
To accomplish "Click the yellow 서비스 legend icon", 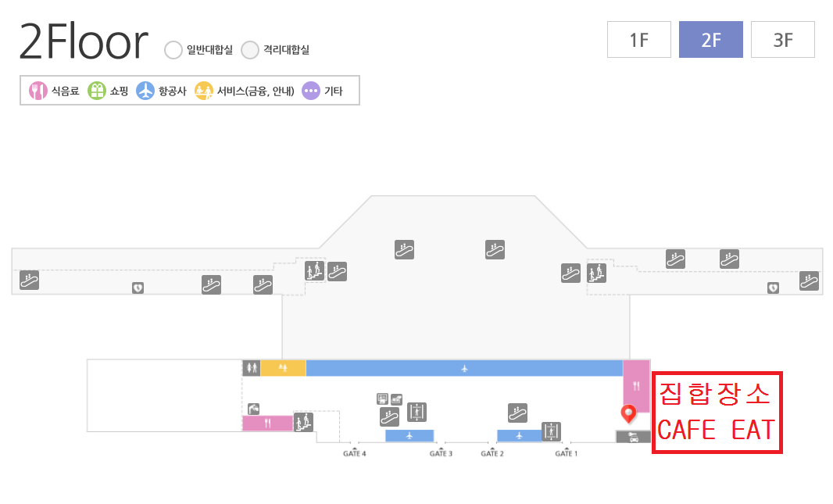I will 204,91.
